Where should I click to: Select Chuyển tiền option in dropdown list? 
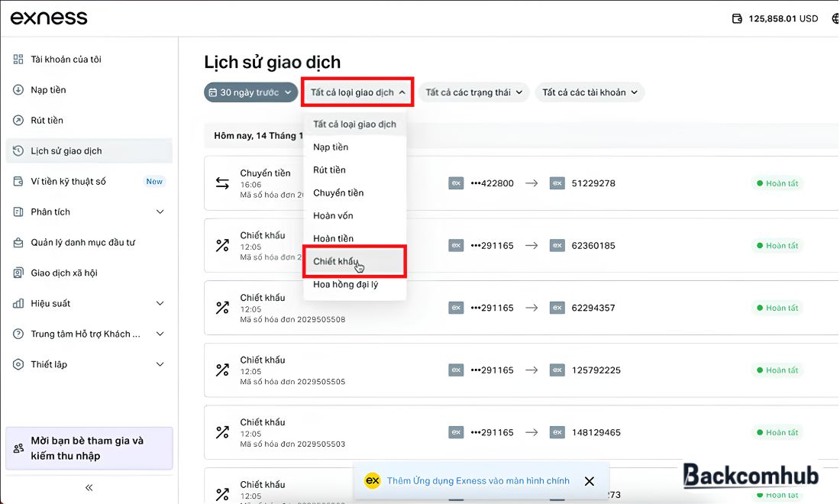[x=354, y=192]
